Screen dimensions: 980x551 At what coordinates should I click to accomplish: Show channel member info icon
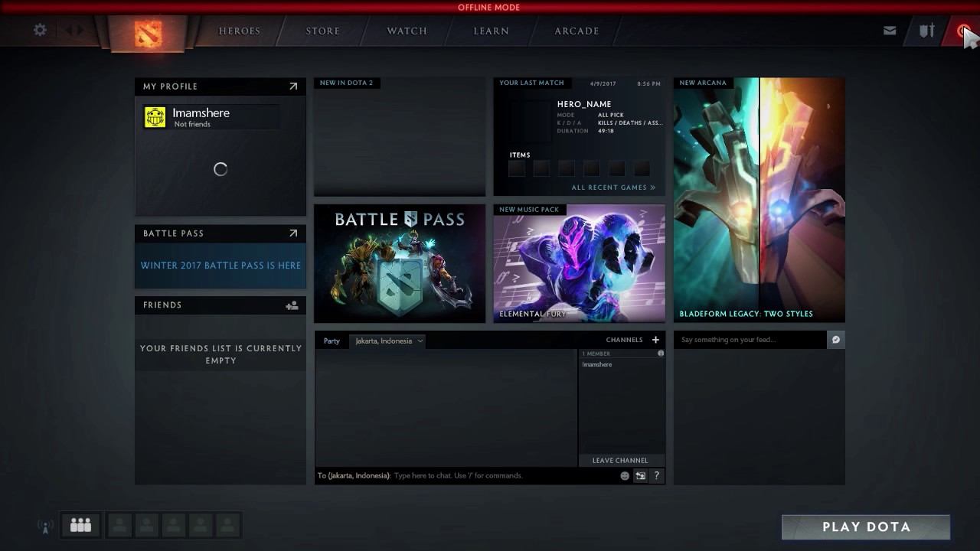660,354
